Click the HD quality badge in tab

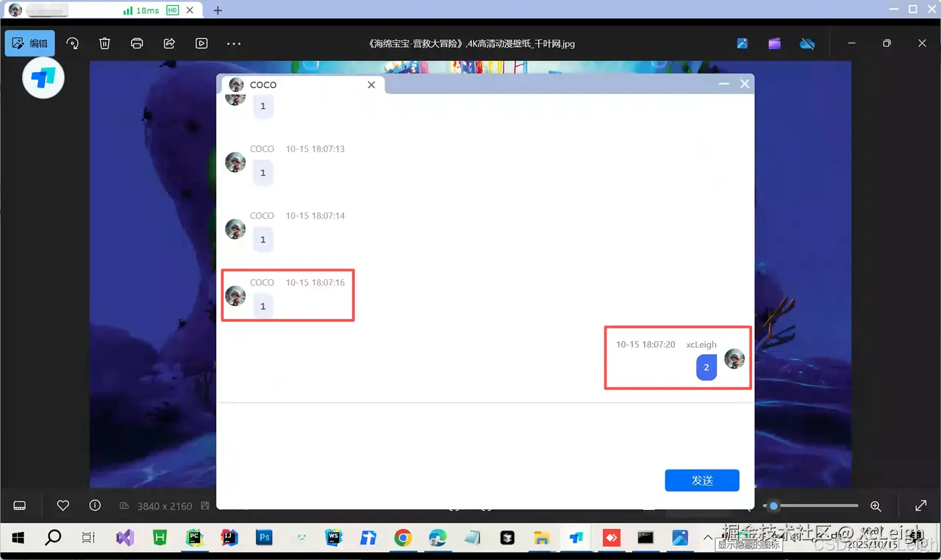[x=173, y=10]
